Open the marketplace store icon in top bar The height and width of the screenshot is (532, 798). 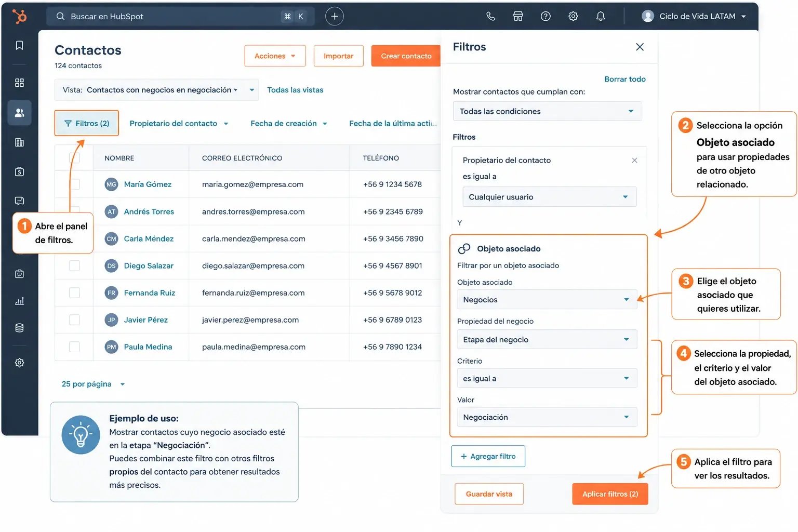pyautogui.click(x=518, y=16)
